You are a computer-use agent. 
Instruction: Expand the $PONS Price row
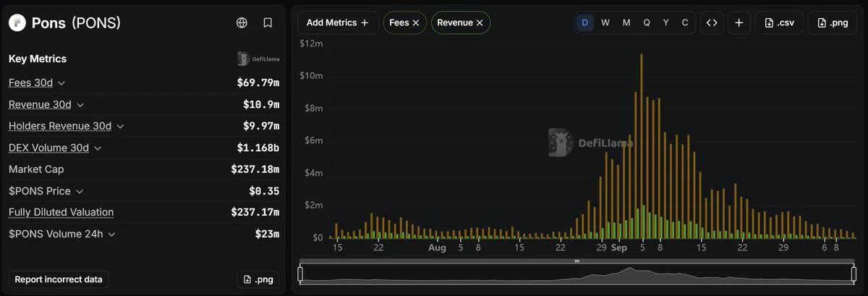click(80, 192)
